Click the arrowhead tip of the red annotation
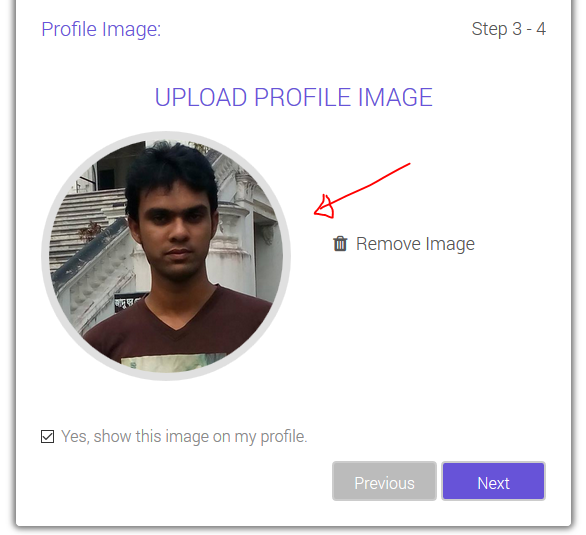 [316, 213]
